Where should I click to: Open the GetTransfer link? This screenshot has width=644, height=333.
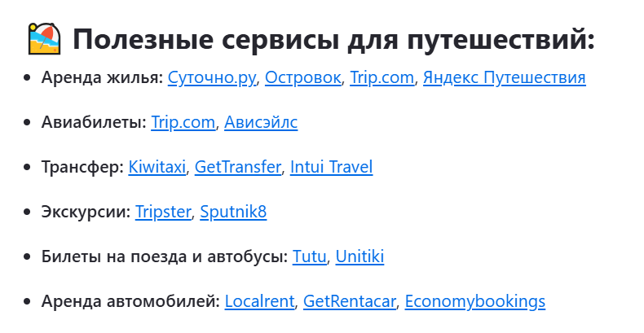pyautogui.click(x=238, y=167)
